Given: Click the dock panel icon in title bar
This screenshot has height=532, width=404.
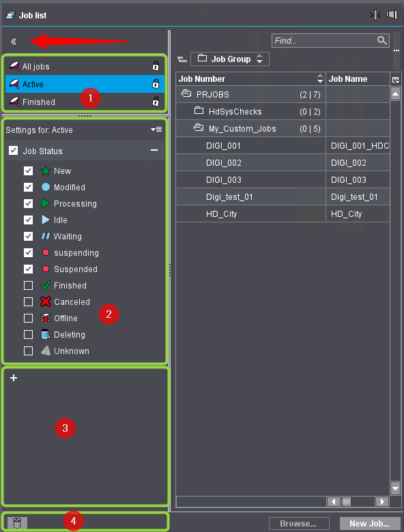Looking at the screenshot, I should [x=392, y=14].
